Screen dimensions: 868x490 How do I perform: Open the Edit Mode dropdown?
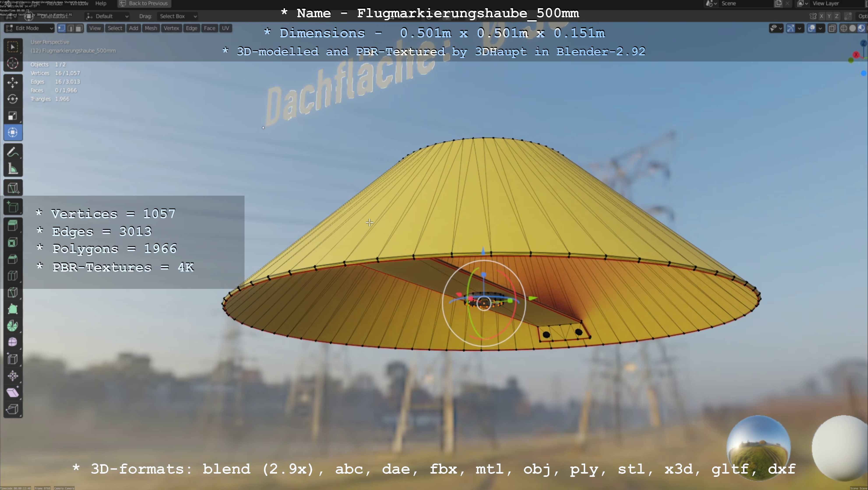(x=29, y=28)
